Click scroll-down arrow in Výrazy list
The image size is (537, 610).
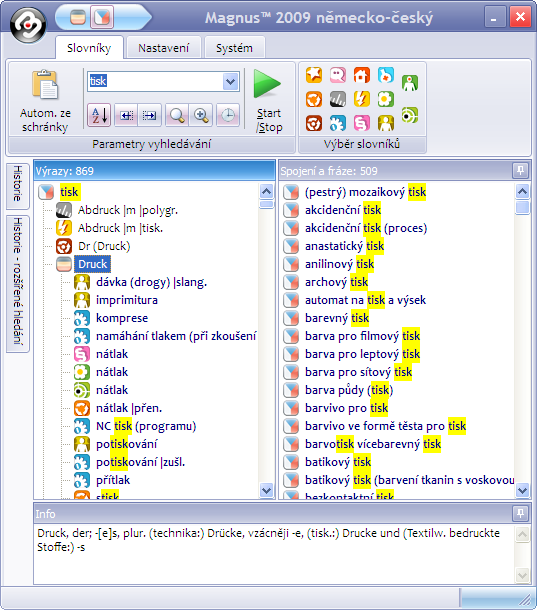click(267, 490)
